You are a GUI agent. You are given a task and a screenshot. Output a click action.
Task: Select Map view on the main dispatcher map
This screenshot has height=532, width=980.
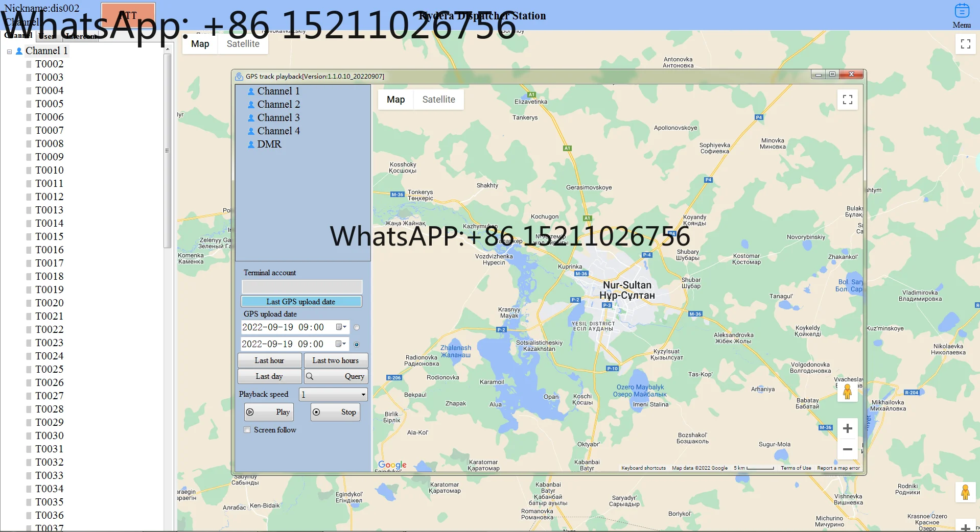[200, 44]
